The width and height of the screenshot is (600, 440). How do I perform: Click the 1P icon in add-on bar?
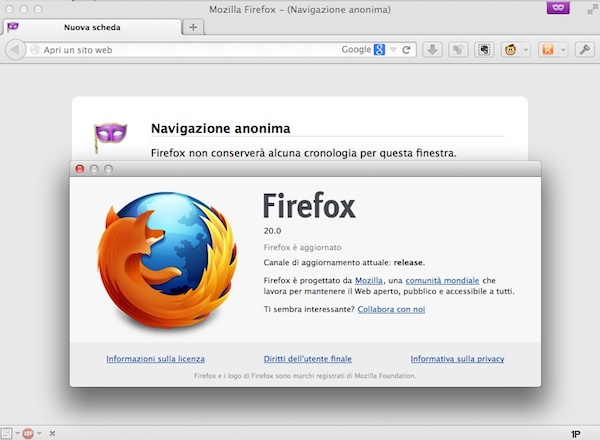[576, 434]
